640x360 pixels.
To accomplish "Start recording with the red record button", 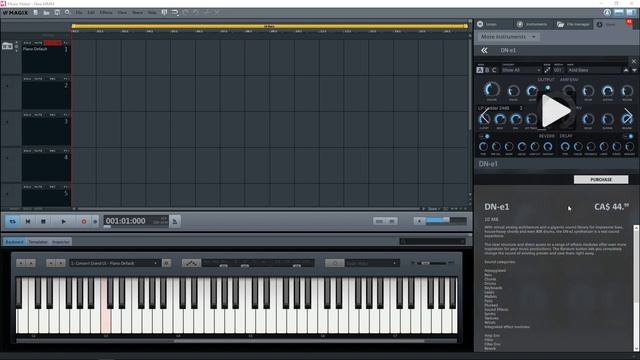I will coord(84,221).
